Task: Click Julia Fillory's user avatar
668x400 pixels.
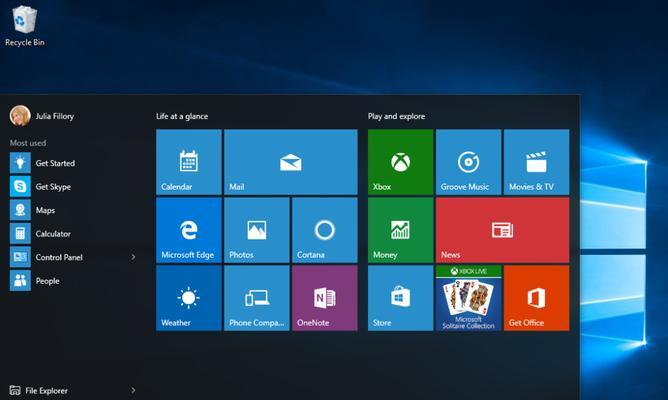Action: [20, 116]
